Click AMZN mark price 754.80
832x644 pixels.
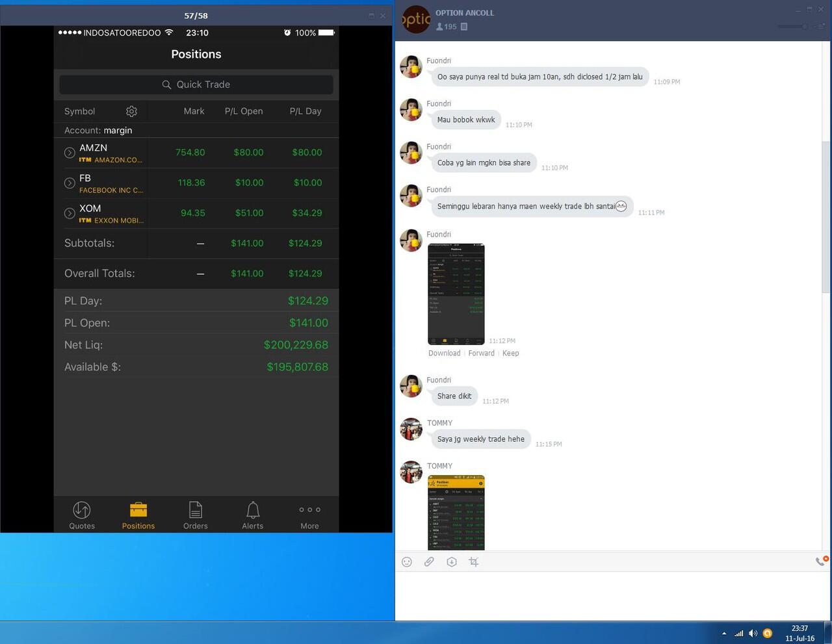(190, 153)
